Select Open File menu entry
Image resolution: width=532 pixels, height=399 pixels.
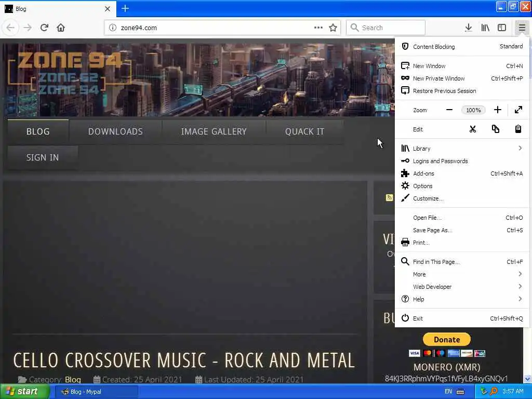pyautogui.click(x=462, y=218)
